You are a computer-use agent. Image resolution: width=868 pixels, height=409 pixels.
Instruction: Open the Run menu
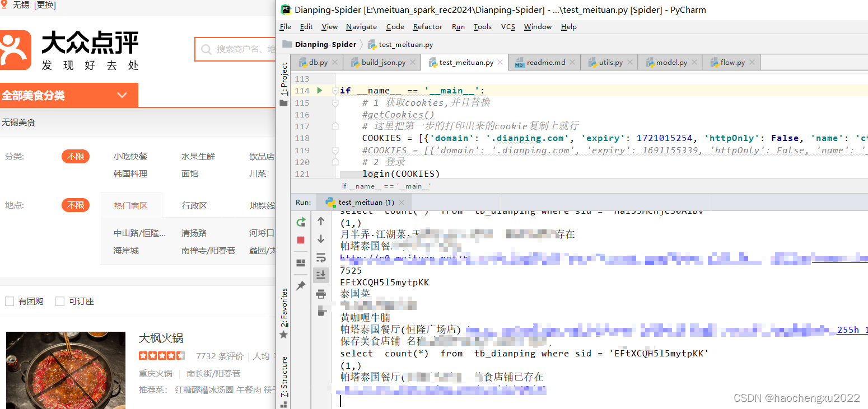point(458,26)
